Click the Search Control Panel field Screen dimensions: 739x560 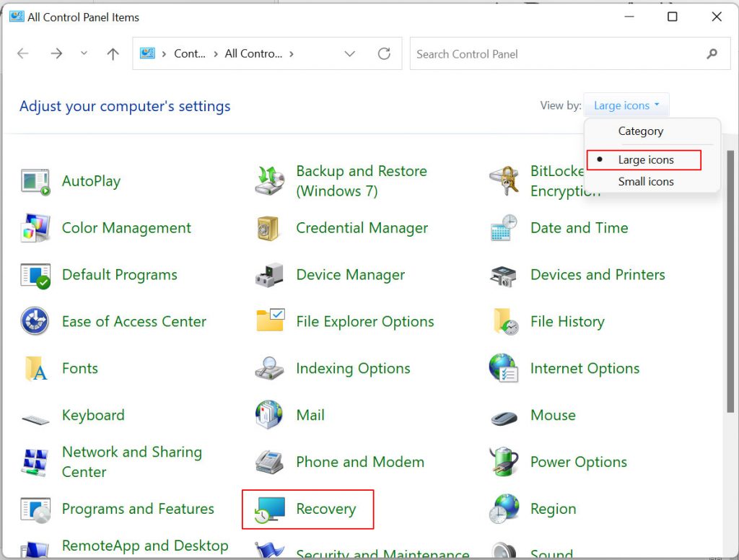(570, 53)
